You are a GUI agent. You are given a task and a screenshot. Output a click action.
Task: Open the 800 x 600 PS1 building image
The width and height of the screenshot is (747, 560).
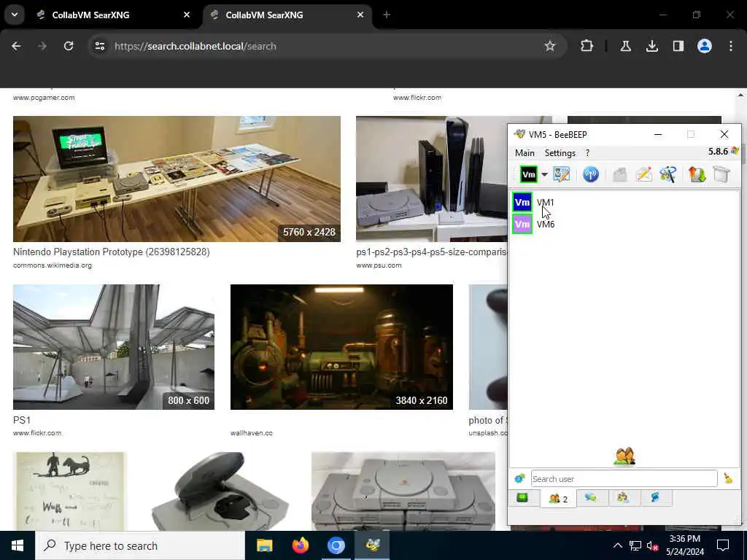pyautogui.click(x=114, y=347)
